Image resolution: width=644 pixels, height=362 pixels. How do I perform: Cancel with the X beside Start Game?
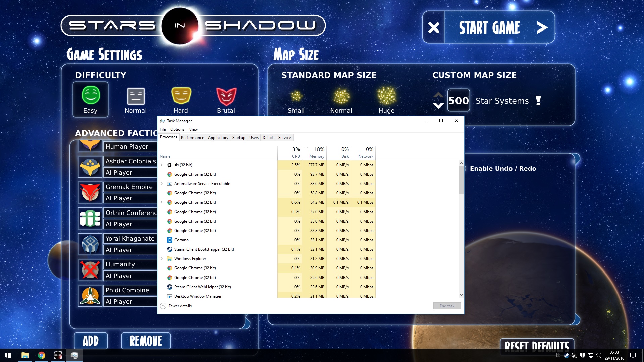coord(434,27)
